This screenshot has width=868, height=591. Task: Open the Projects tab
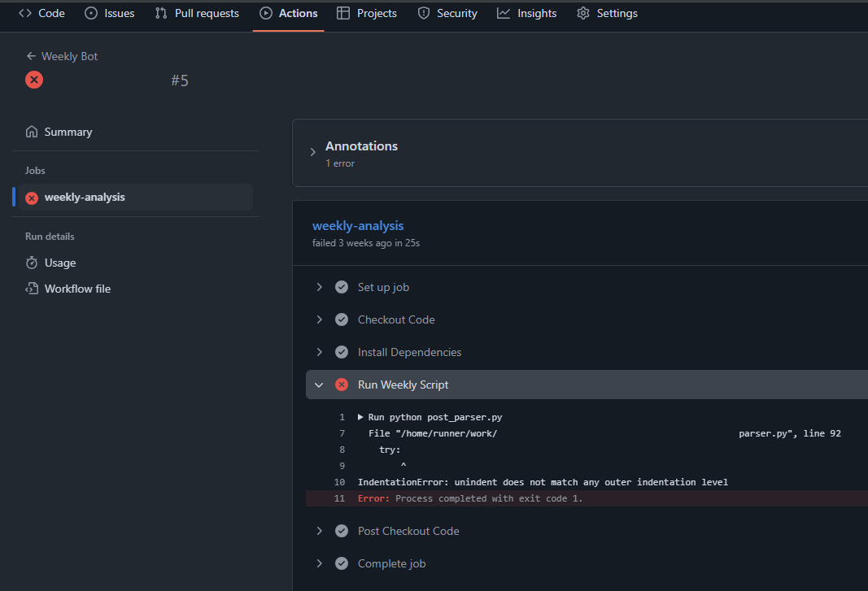pyautogui.click(x=366, y=13)
